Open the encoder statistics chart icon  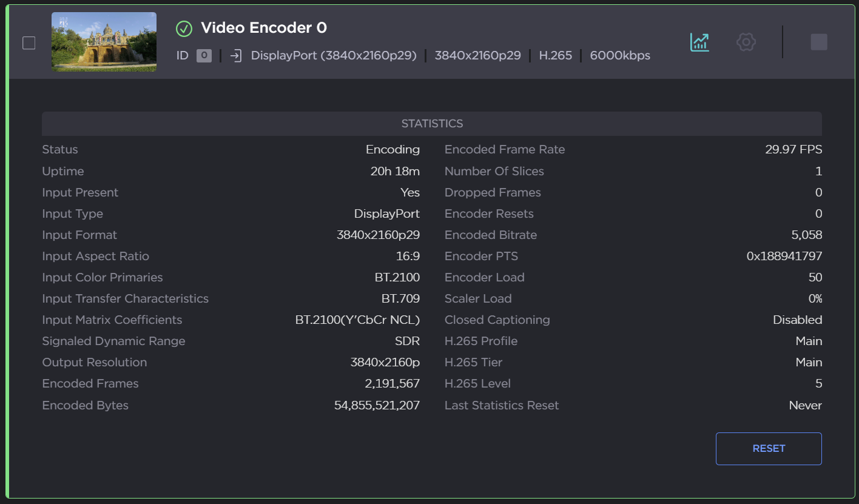pyautogui.click(x=699, y=42)
